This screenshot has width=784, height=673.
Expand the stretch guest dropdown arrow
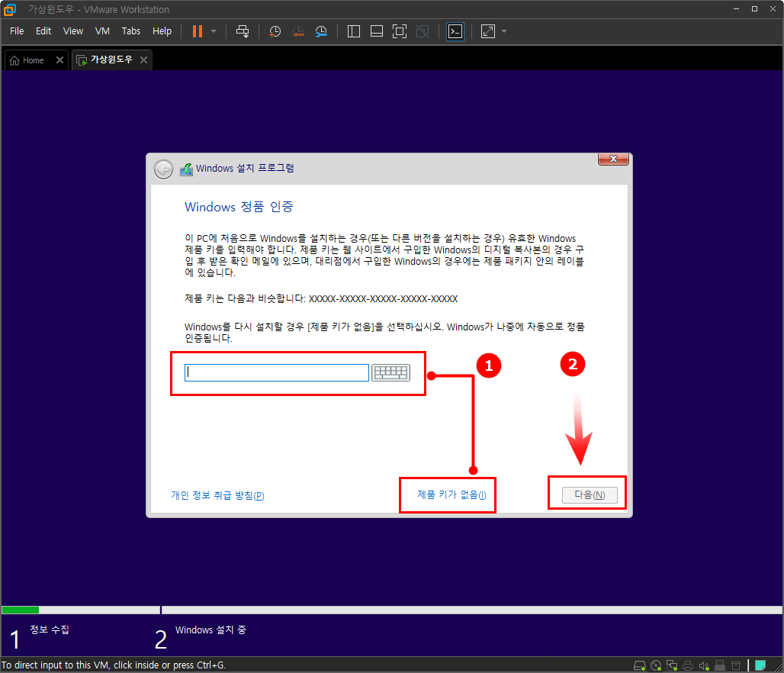504,31
